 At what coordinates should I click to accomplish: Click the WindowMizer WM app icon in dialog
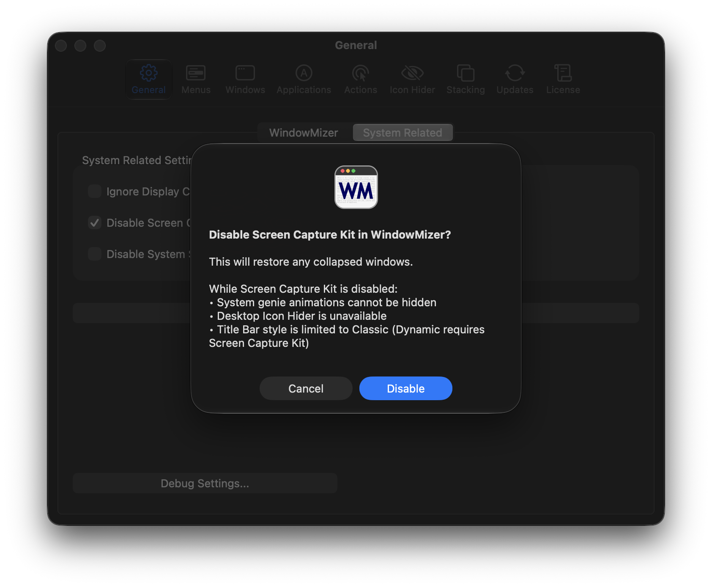tap(356, 187)
